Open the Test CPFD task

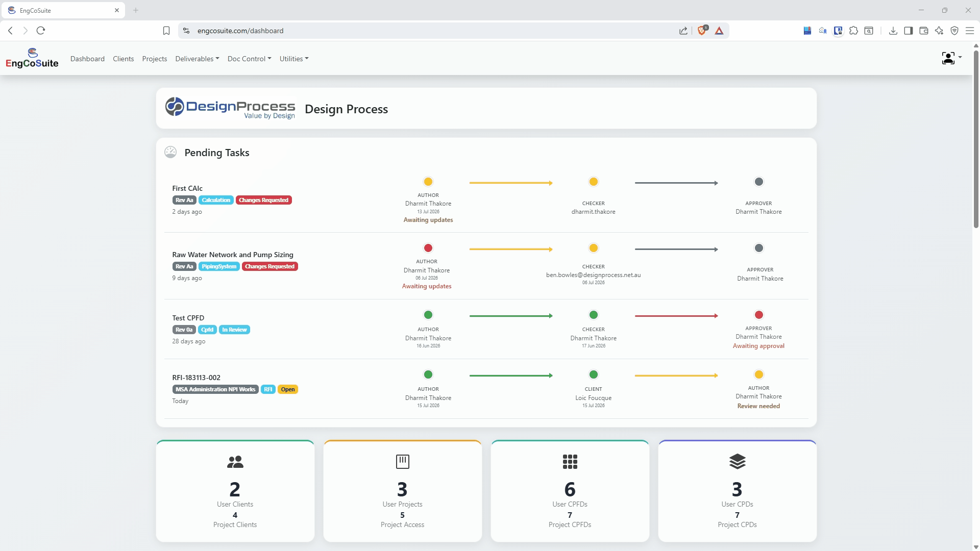click(x=188, y=318)
